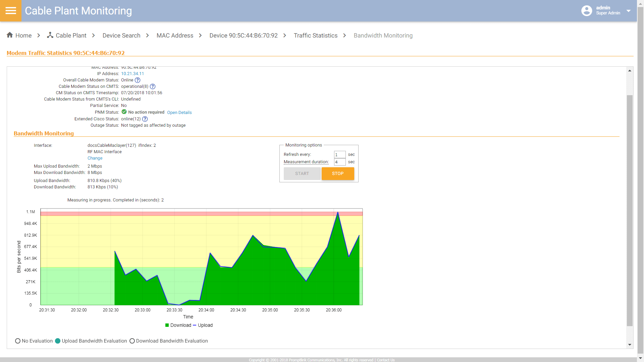Screen dimensions: 644x362
Task: Click the Cable Plant Monitoring title
Action: click(x=78, y=11)
